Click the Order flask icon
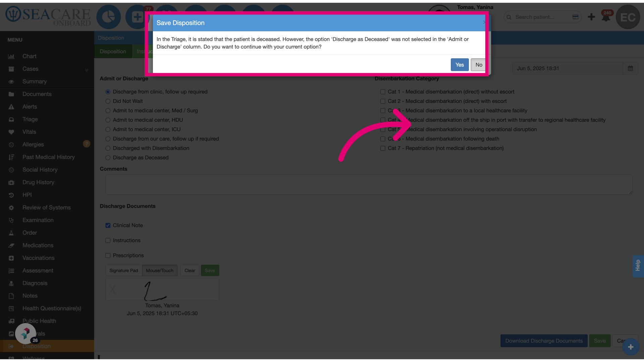The width and height of the screenshot is (644, 362). tap(11, 233)
